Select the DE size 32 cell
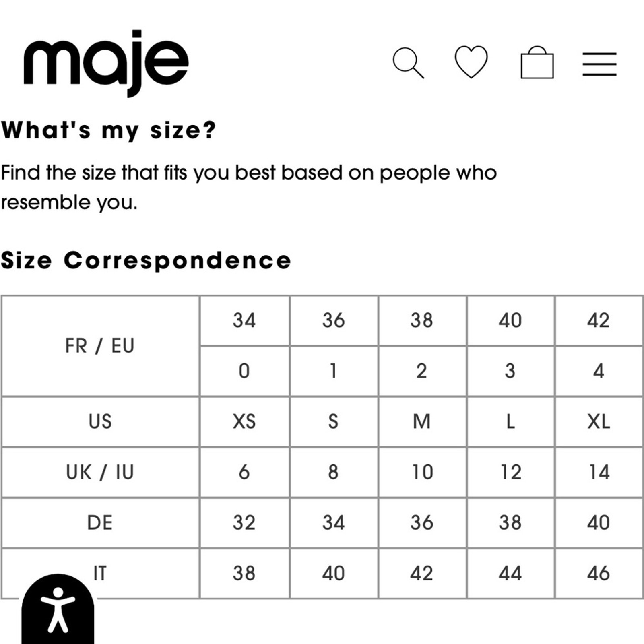The height and width of the screenshot is (644, 644). pyautogui.click(x=244, y=523)
